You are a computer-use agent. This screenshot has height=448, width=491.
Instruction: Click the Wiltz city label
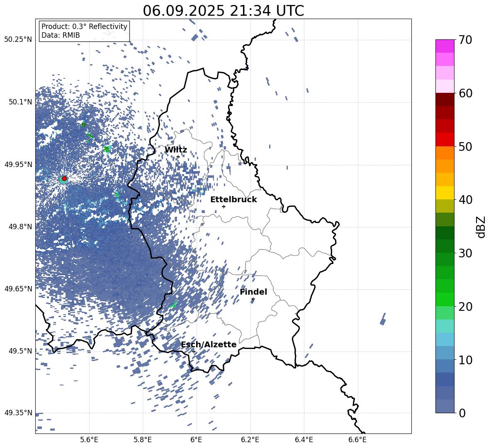(176, 150)
